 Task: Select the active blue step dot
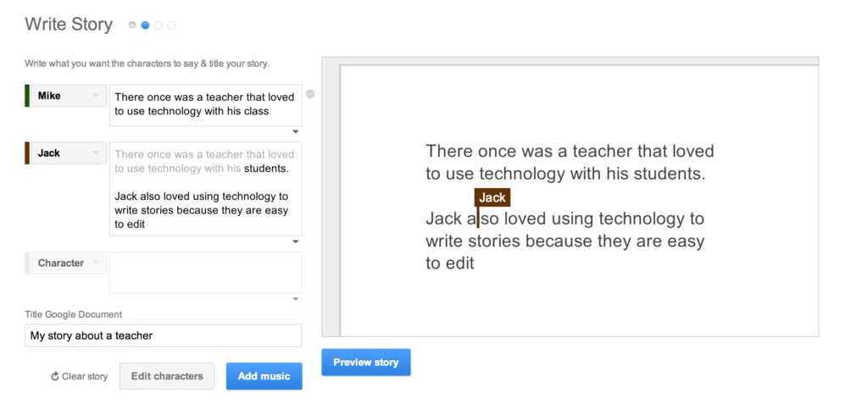(x=145, y=25)
